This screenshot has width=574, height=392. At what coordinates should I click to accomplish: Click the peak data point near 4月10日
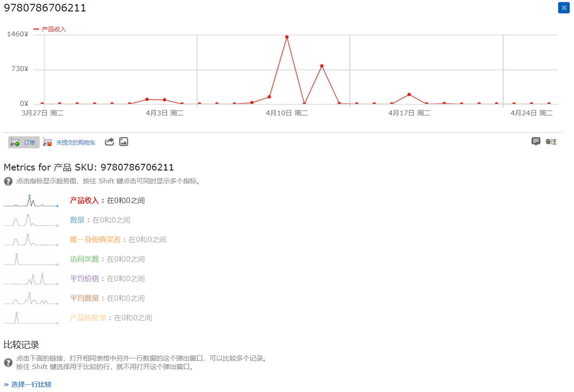pyautogui.click(x=287, y=37)
